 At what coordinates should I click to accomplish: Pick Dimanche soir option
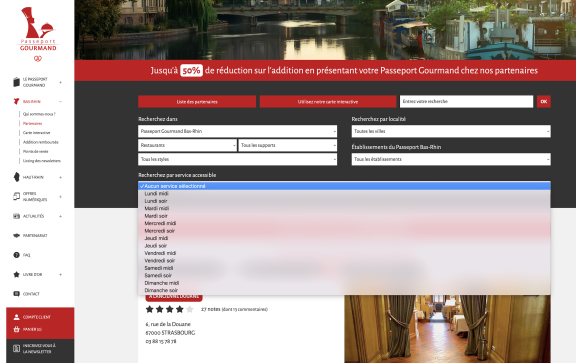344,290
